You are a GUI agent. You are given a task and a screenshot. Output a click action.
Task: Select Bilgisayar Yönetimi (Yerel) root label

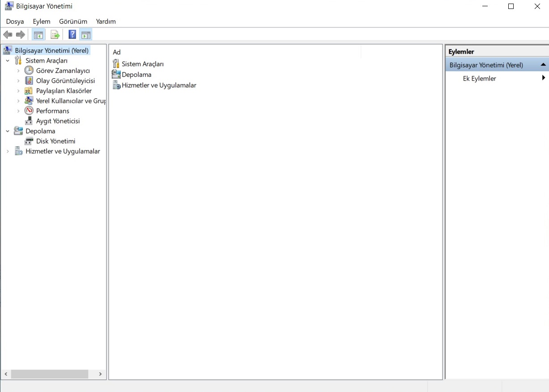pos(52,50)
